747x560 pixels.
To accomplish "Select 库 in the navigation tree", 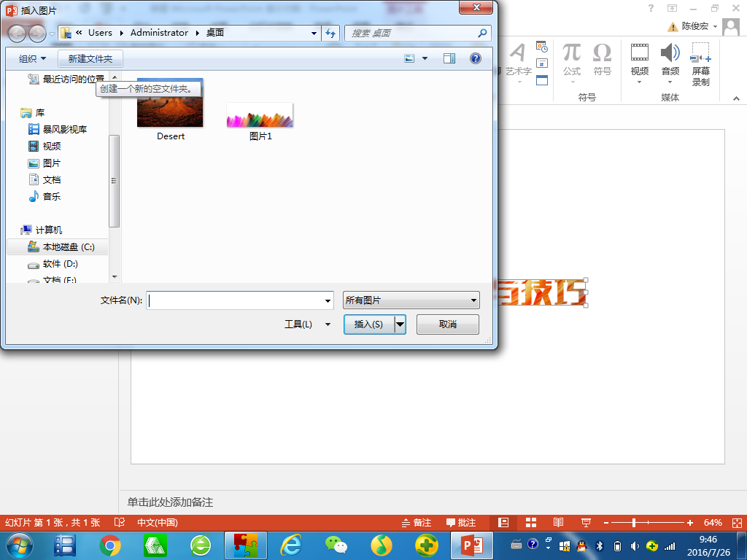I will coord(32,113).
